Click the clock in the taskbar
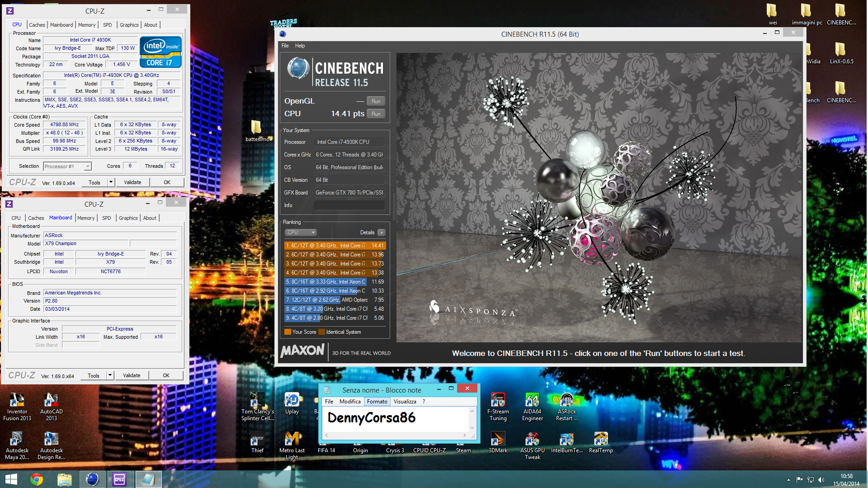868x488 pixels. click(846, 479)
